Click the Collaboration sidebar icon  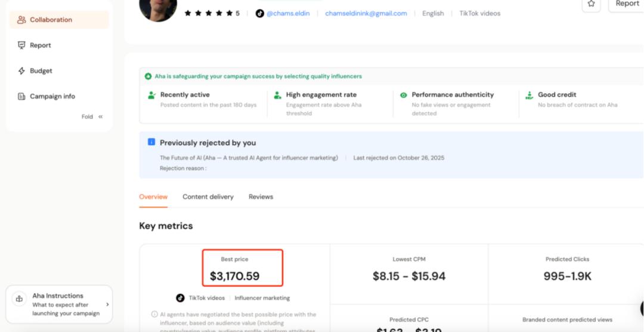21,20
